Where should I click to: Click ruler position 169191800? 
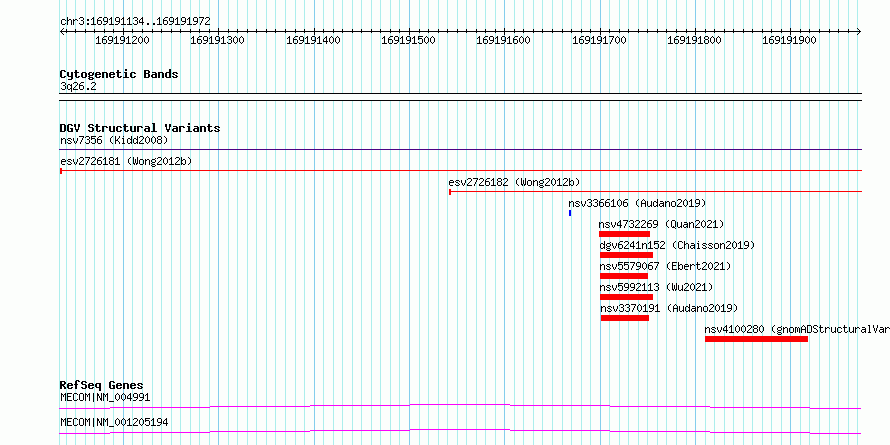click(x=694, y=40)
